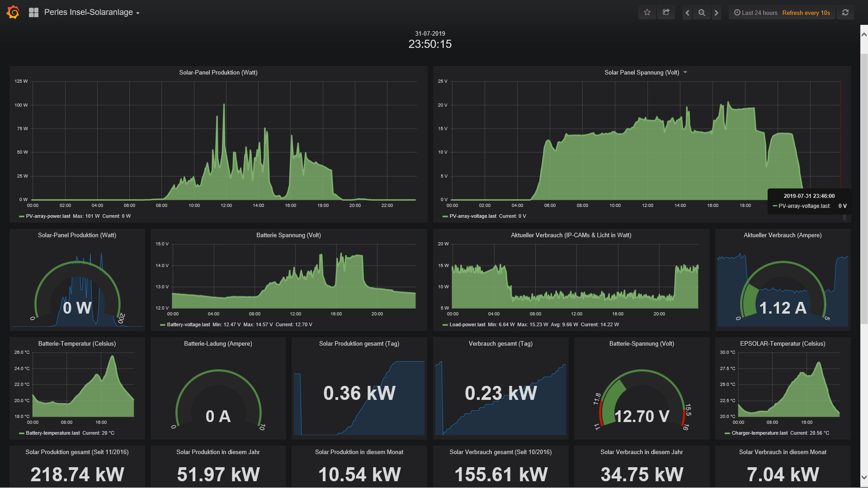
Task: Click the refresh dashboard icon
Action: click(x=845, y=13)
